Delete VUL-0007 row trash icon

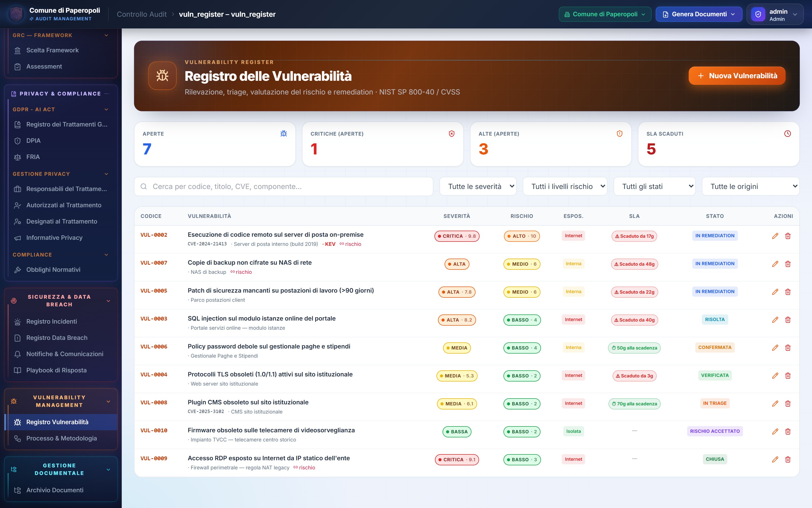click(x=788, y=264)
